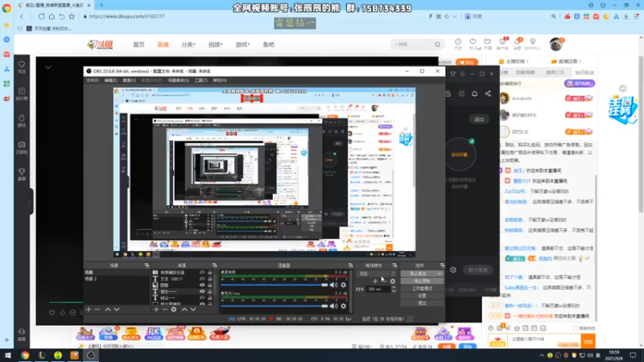The image size is (644, 362).
Task: Add a scene transition with plus icon
Action: coord(375,281)
